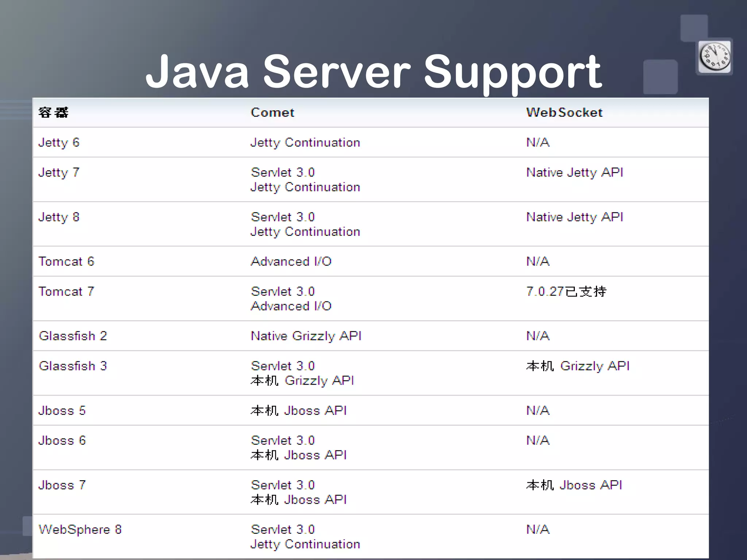Click WebSocket "N/A" in the Tomcat 6 row
Image resolution: width=747 pixels, height=560 pixels.
click(538, 261)
